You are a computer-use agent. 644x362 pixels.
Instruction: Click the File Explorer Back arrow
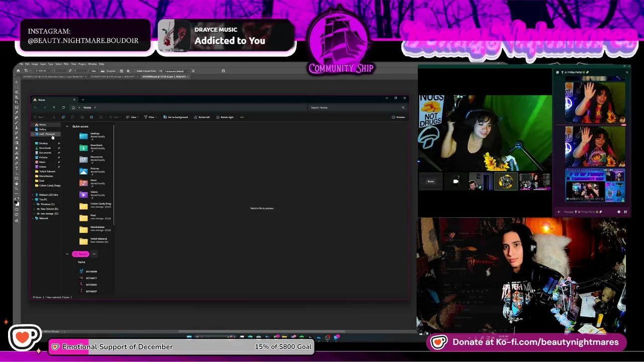pos(35,108)
